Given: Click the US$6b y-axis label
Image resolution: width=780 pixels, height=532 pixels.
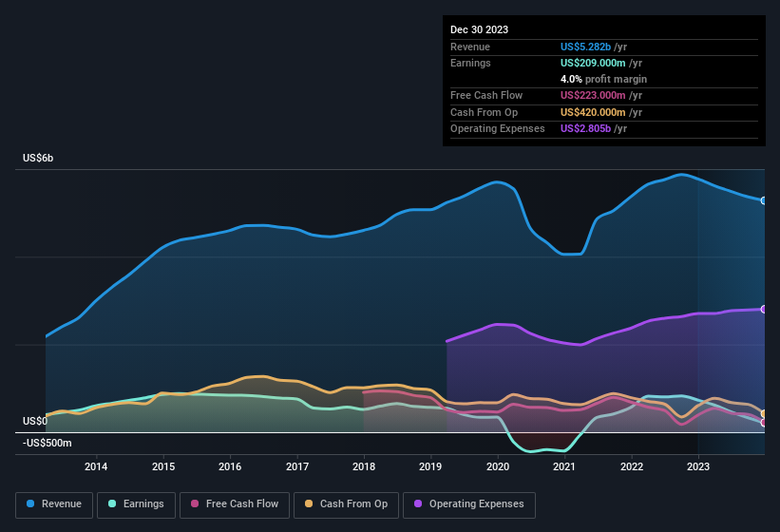Looking at the screenshot, I should [39, 158].
